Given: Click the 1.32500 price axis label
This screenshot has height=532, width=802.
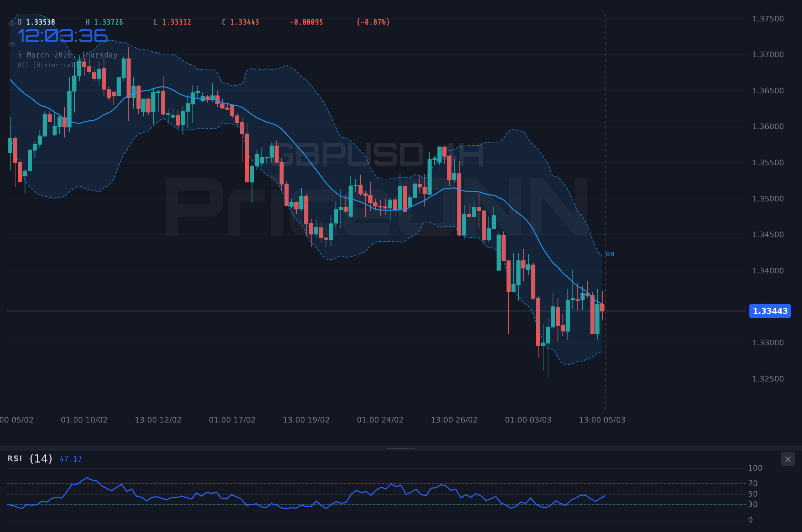Looking at the screenshot, I should coord(768,379).
